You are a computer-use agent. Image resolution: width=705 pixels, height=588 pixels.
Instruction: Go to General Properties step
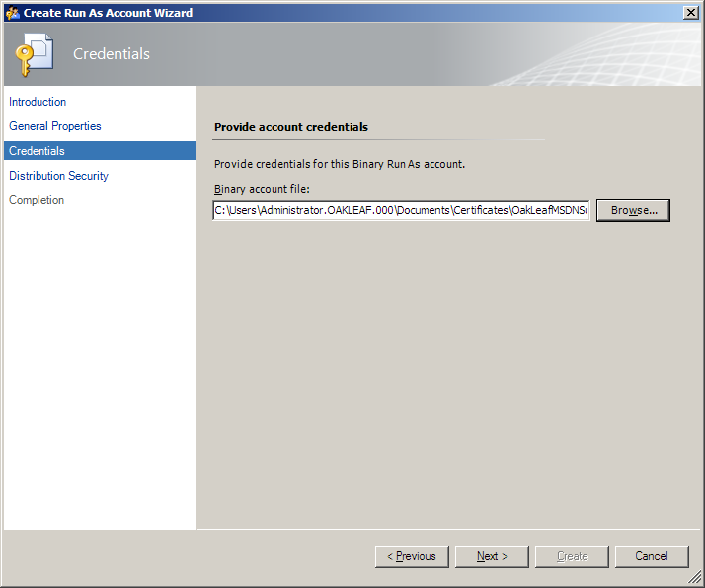pyautogui.click(x=55, y=126)
